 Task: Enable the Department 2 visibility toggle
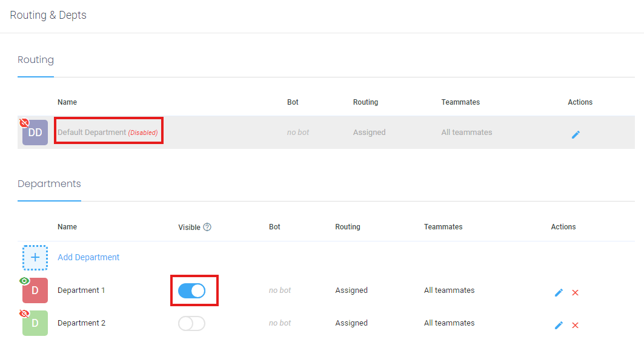(x=192, y=324)
